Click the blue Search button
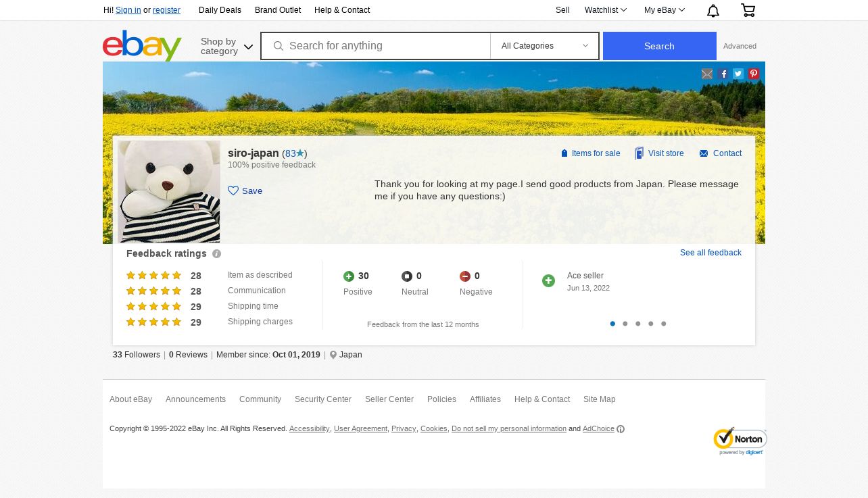The width and height of the screenshot is (868, 498). pyautogui.click(x=660, y=46)
